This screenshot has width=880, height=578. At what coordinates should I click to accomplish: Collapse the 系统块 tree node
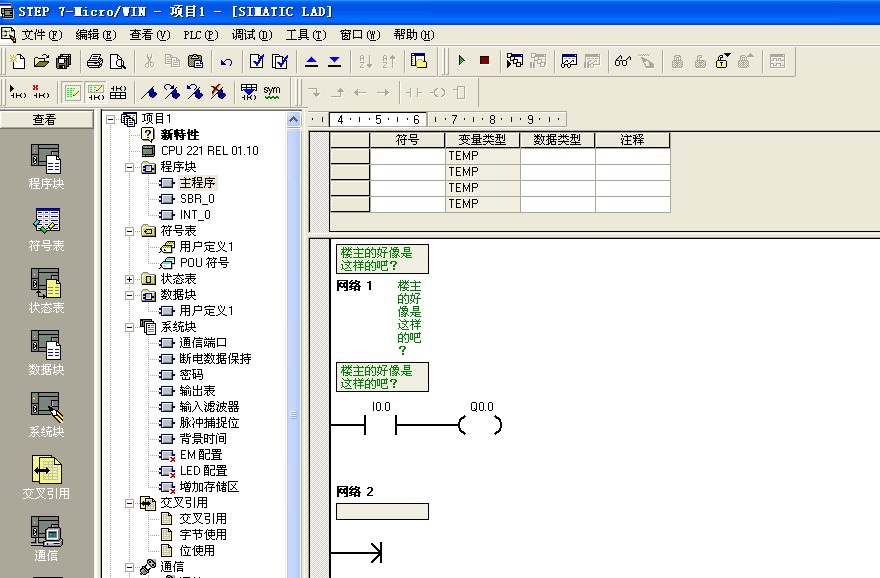(130, 327)
